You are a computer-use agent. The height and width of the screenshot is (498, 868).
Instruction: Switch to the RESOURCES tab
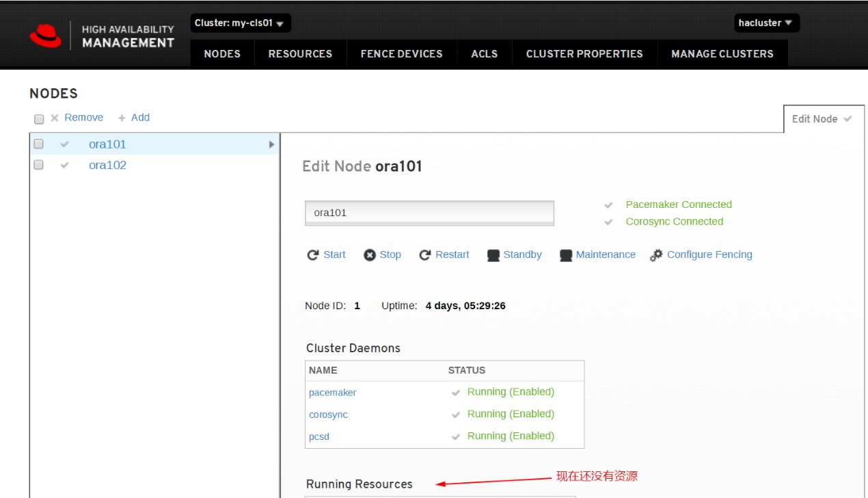point(300,53)
